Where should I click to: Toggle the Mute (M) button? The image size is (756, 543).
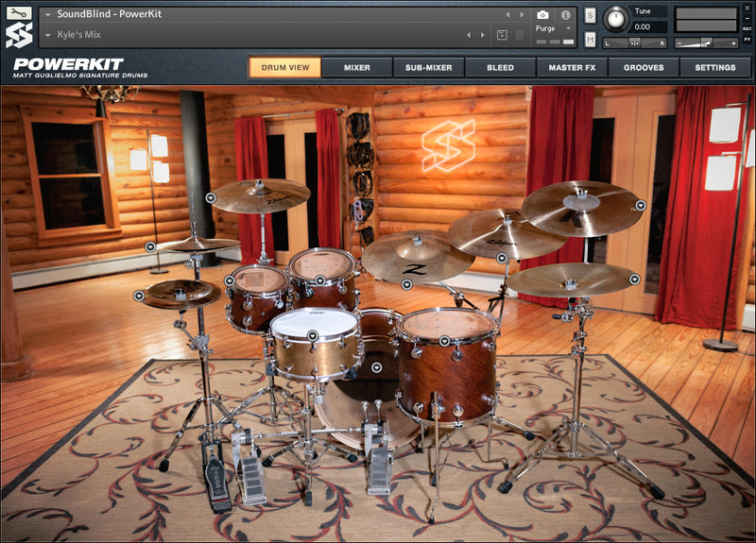[x=590, y=39]
